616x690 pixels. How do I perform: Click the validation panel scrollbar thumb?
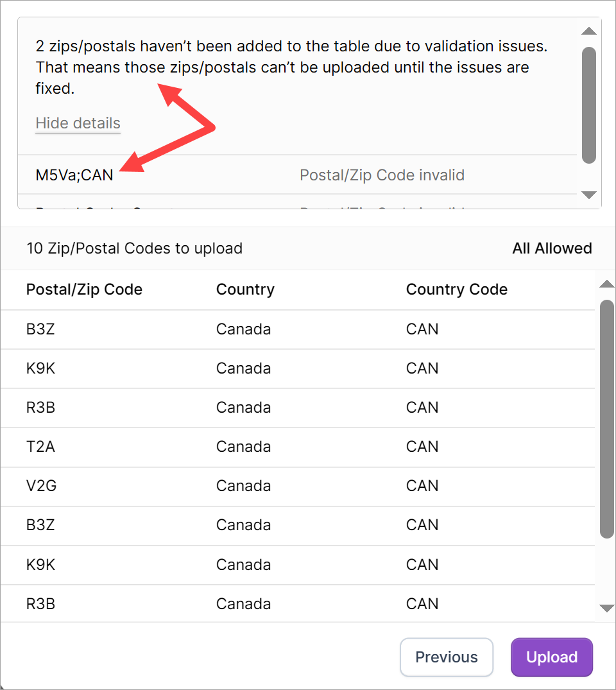pyautogui.click(x=588, y=105)
